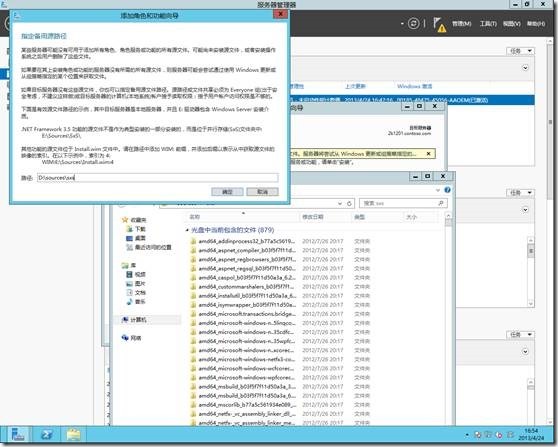Select 收藏夹 in Explorer navigation pane

(134, 220)
